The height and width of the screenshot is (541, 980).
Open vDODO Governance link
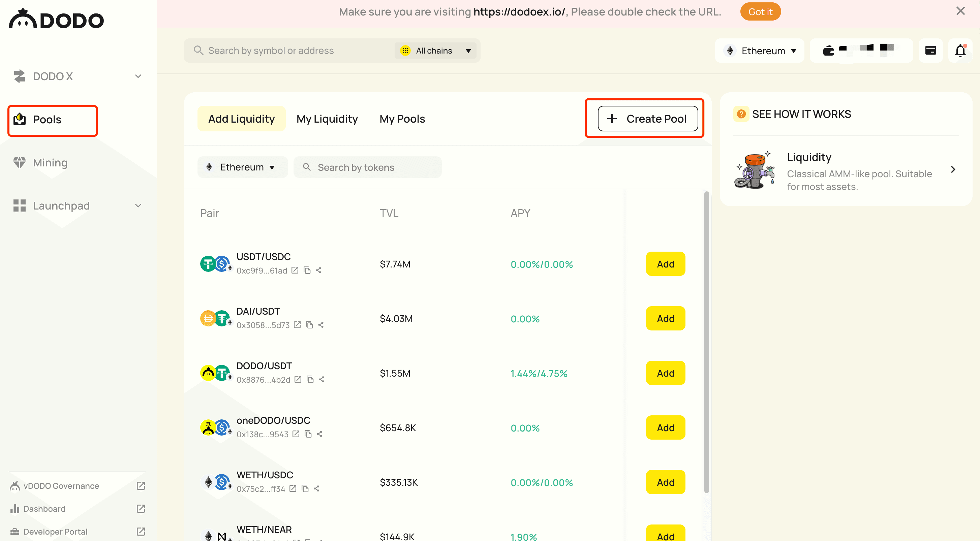[x=61, y=486]
